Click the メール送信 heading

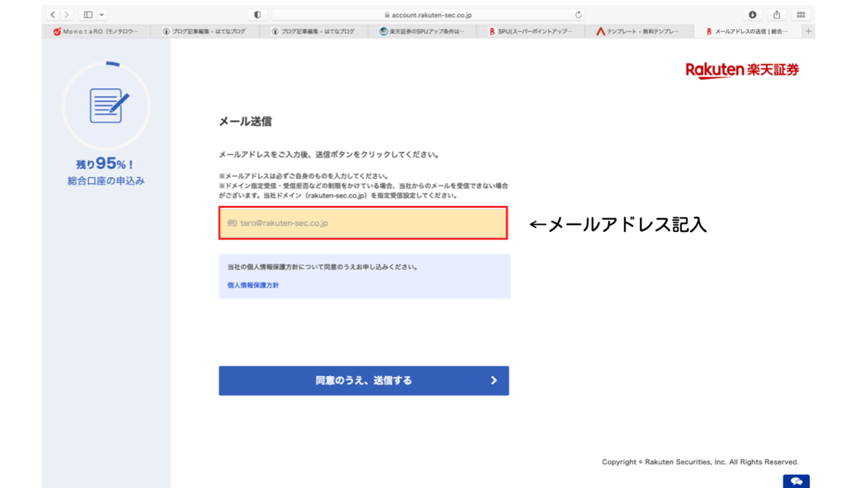point(245,121)
